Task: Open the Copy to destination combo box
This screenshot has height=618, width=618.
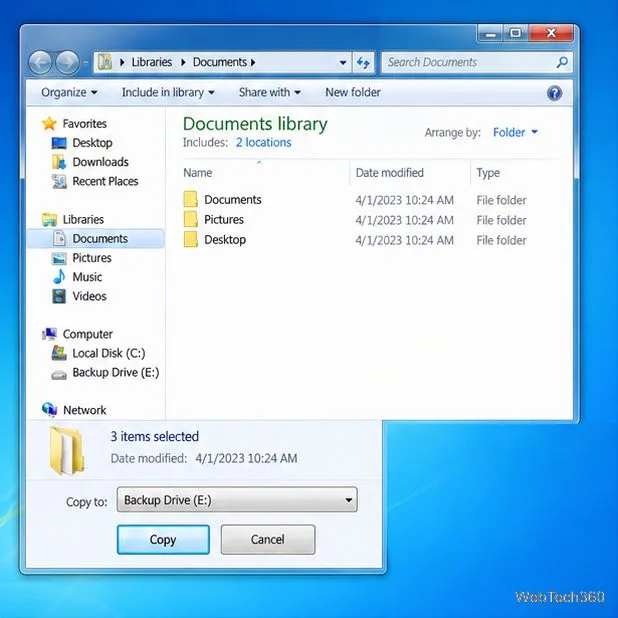Action: coord(237,500)
